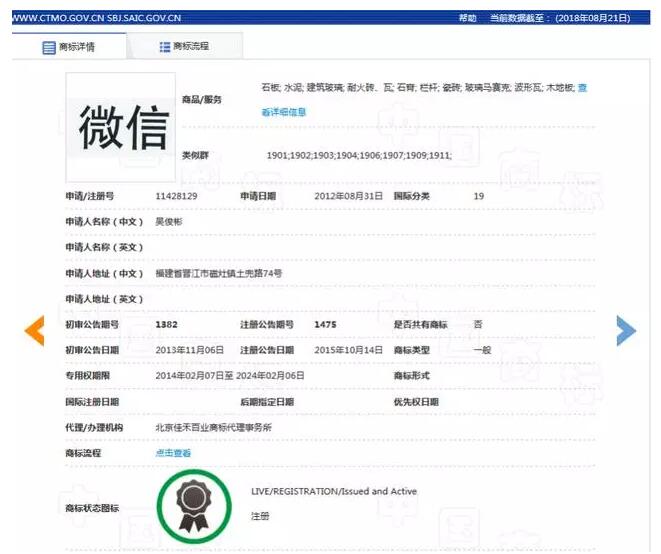The height and width of the screenshot is (554, 661).
Task: Click the 商标流程 tab list icon
Action: pyautogui.click(x=164, y=47)
